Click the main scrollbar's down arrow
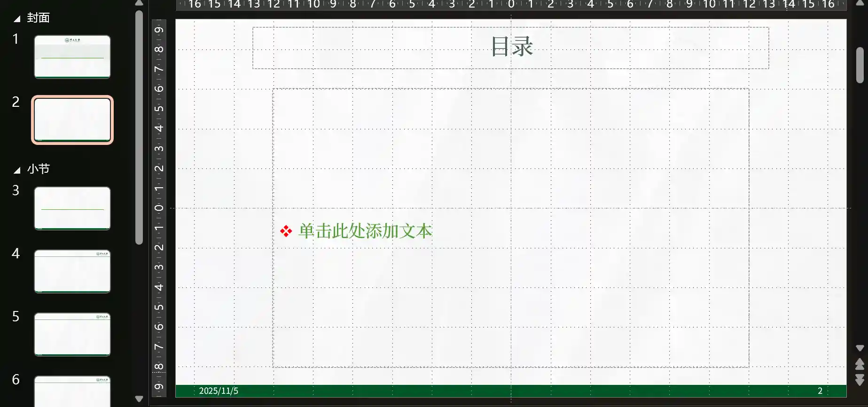Viewport: 868px width, 407px height. pos(860,348)
